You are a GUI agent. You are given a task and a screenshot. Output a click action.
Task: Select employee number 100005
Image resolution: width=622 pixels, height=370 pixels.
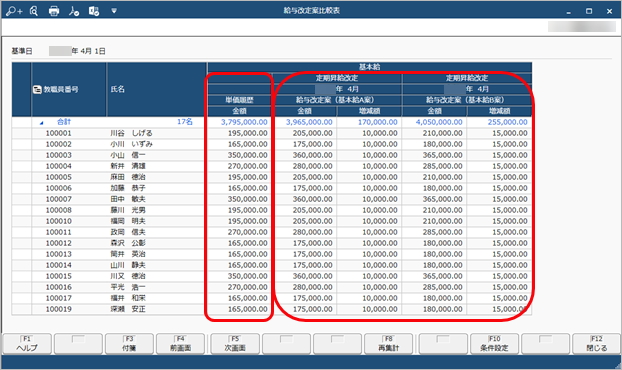tap(59, 177)
